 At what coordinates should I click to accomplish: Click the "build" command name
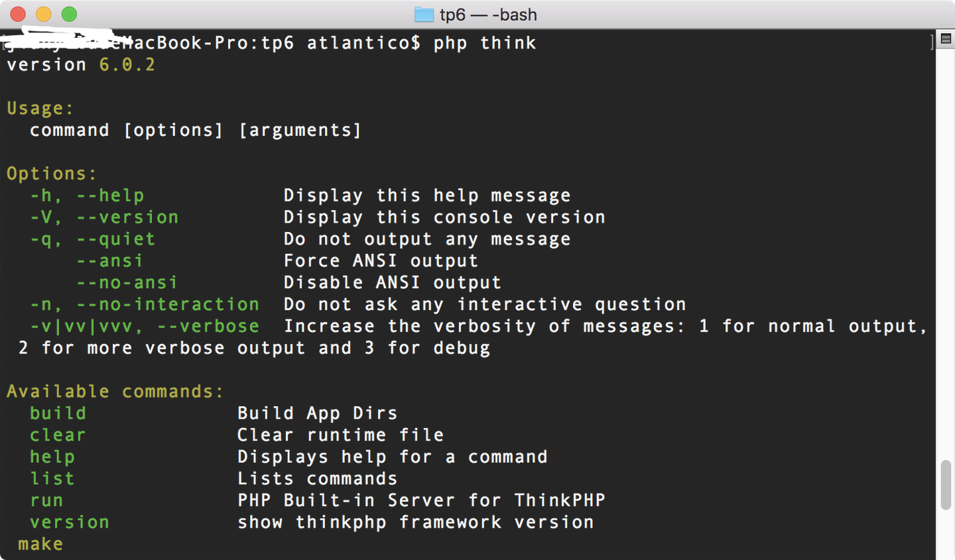click(x=58, y=414)
